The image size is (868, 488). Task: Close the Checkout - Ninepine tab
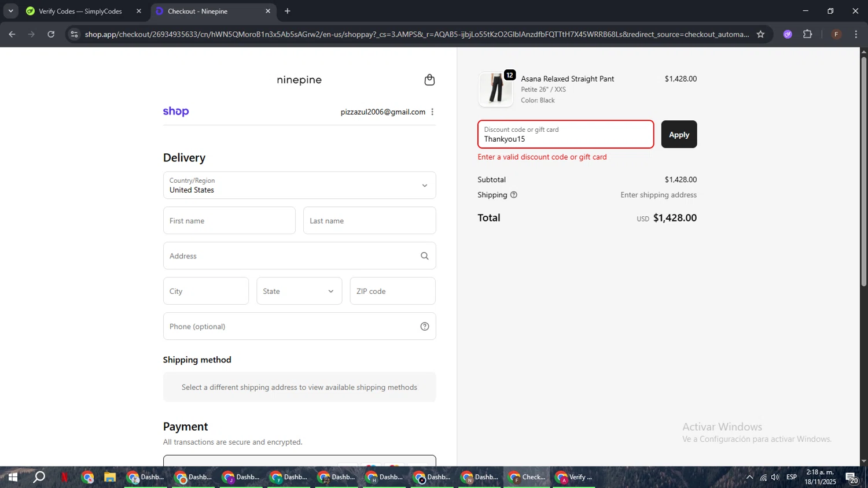click(268, 11)
